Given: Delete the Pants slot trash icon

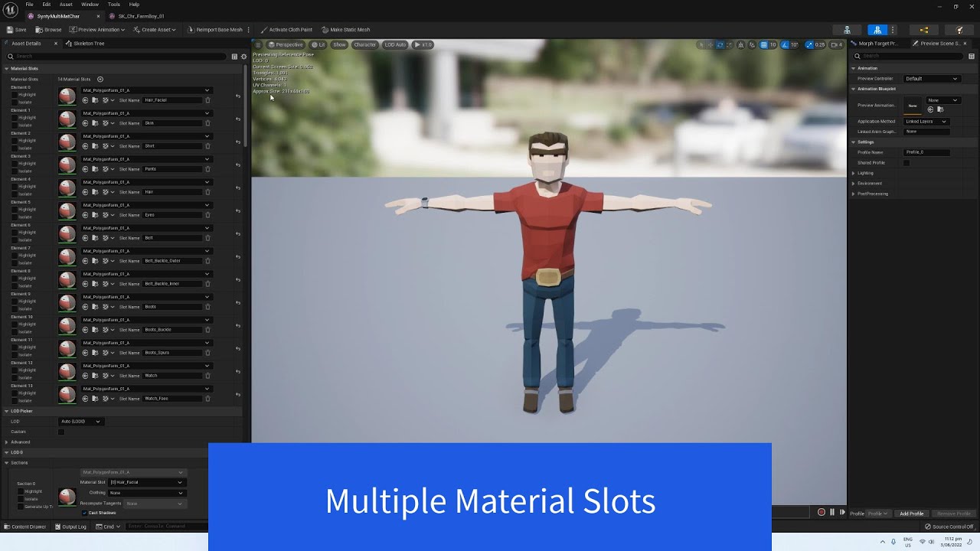Looking at the screenshot, I should pos(207,169).
